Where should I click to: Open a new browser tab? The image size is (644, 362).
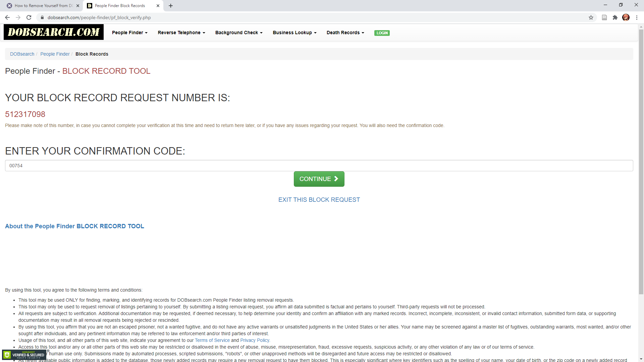(x=171, y=6)
